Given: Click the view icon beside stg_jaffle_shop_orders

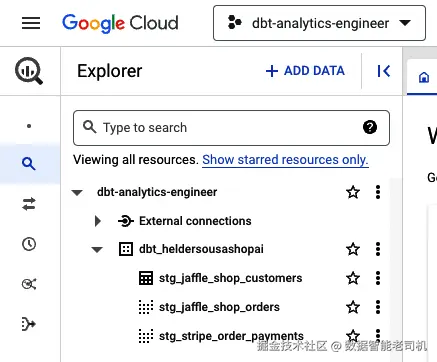Looking at the screenshot, I should pos(146,307).
